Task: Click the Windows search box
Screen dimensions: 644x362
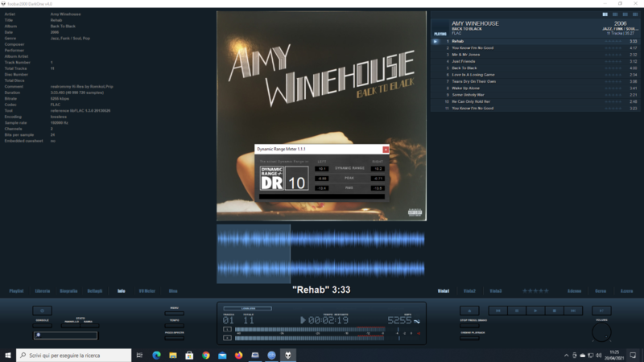Action: pos(72,355)
